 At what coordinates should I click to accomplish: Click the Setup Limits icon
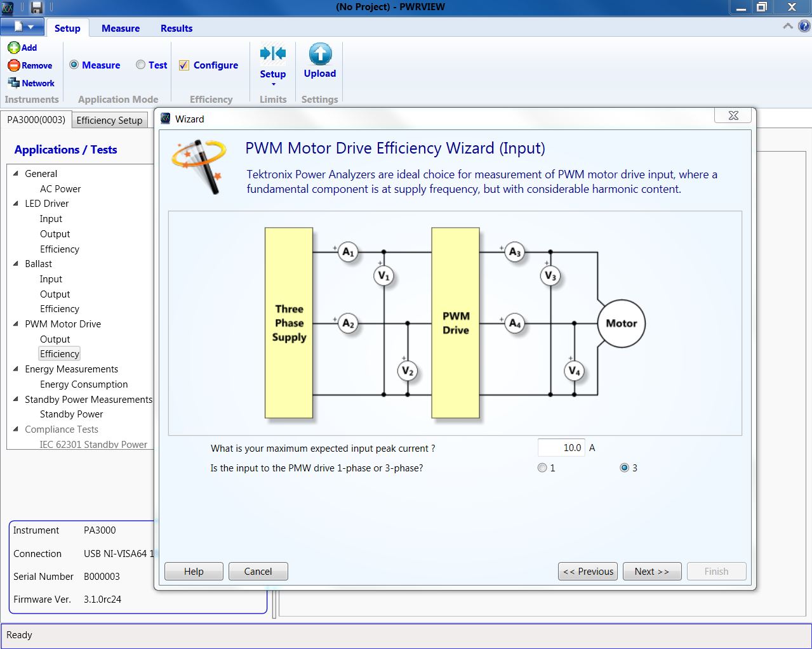point(273,55)
